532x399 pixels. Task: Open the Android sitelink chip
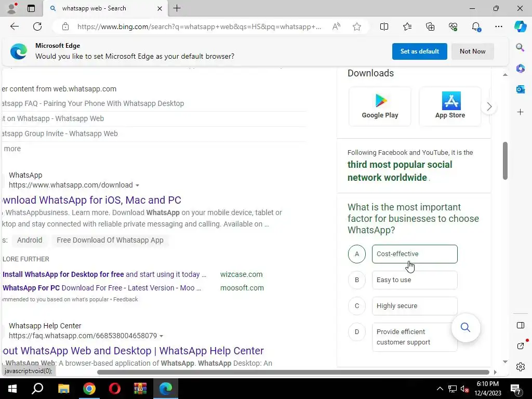pyautogui.click(x=30, y=240)
